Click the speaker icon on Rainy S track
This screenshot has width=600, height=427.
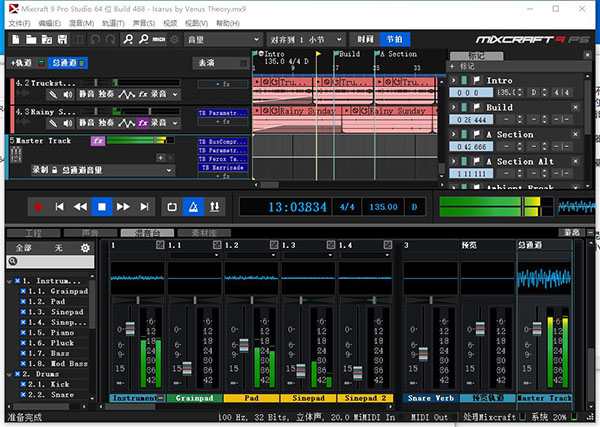coord(68,123)
